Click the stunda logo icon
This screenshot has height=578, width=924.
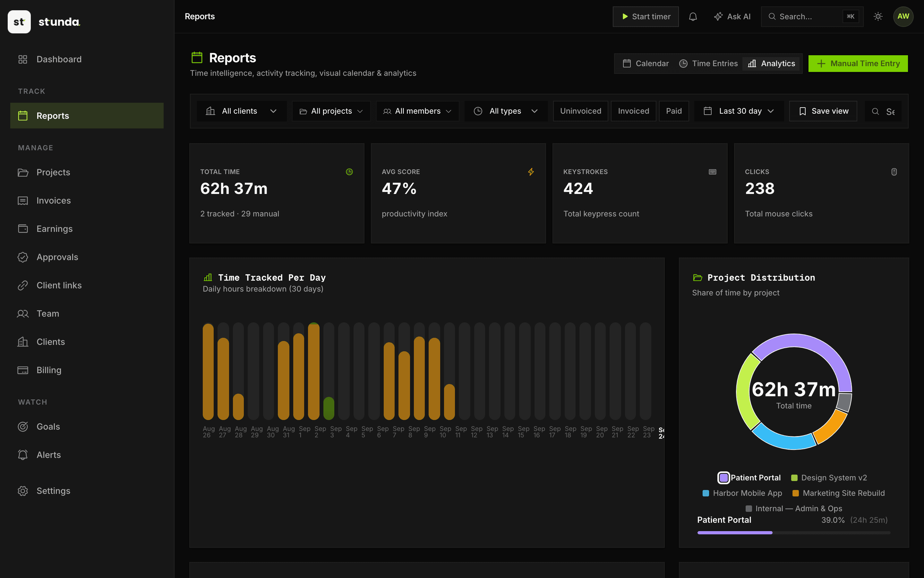pyautogui.click(x=19, y=22)
